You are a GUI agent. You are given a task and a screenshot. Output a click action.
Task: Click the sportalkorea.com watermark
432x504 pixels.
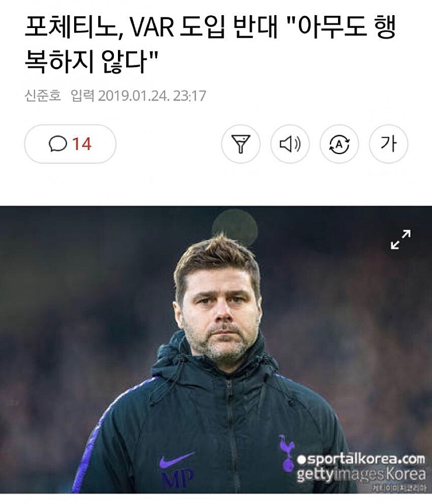(x=361, y=459)
